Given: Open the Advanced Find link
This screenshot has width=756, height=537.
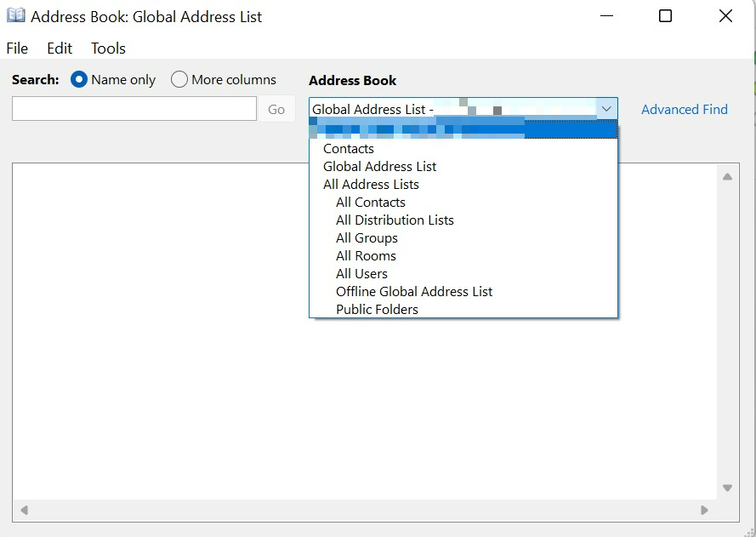Looking at the screenshot, I should [x=684, y=109].
